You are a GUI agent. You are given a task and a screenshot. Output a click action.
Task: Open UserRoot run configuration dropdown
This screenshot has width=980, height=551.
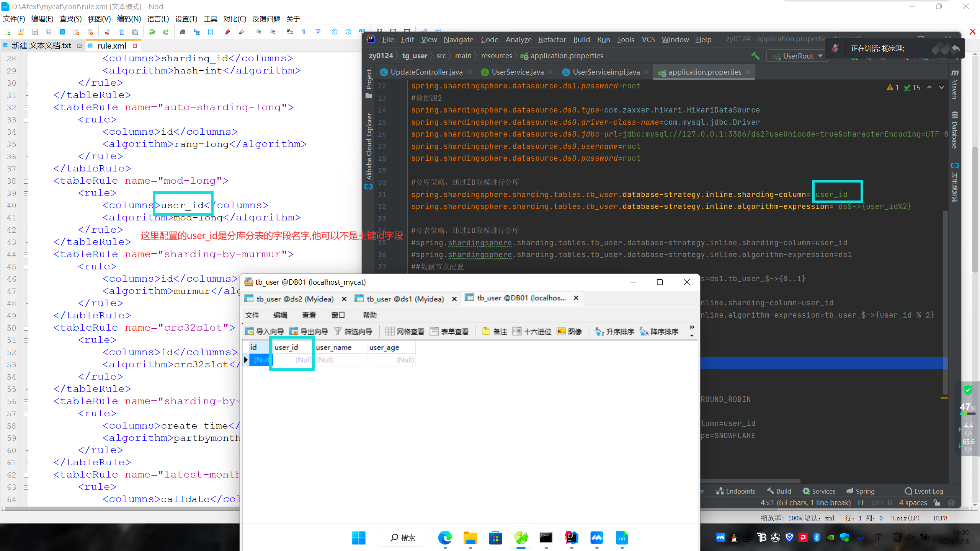[x=798, y=56]
